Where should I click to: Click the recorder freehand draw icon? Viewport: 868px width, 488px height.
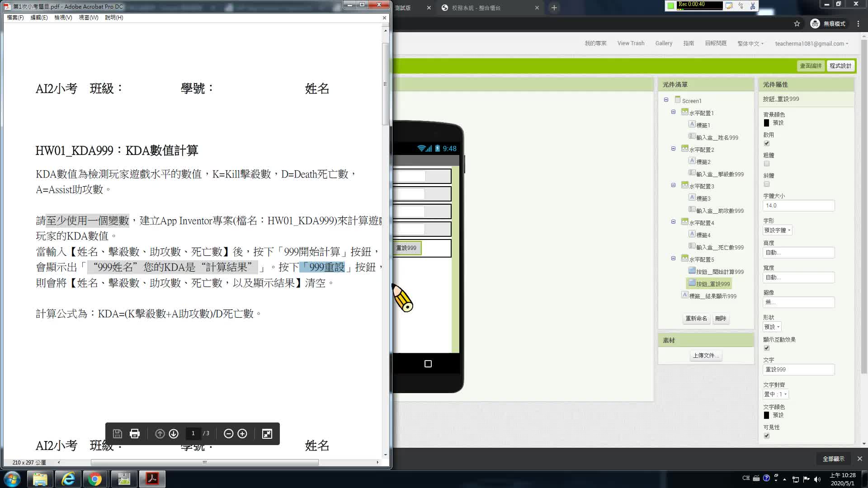[x=741, y=5]
